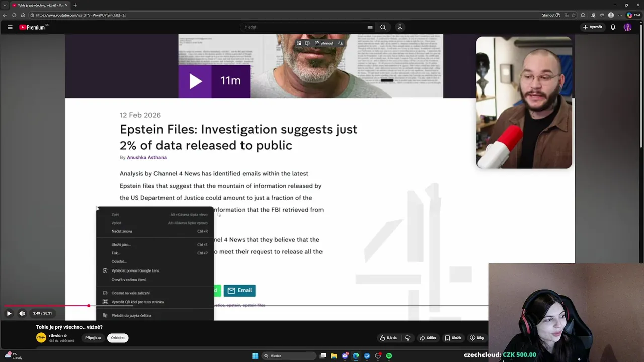Open the YouTube hamburger guide menu
The height and width of the screenshot is (362, 644).
[x=10, y=27]
